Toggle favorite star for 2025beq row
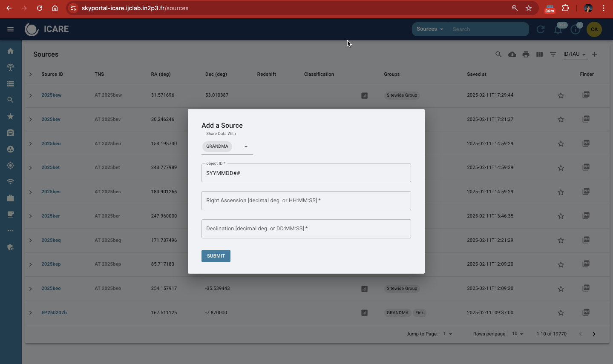Screen dimensions: 613x364 click(561, 241)
